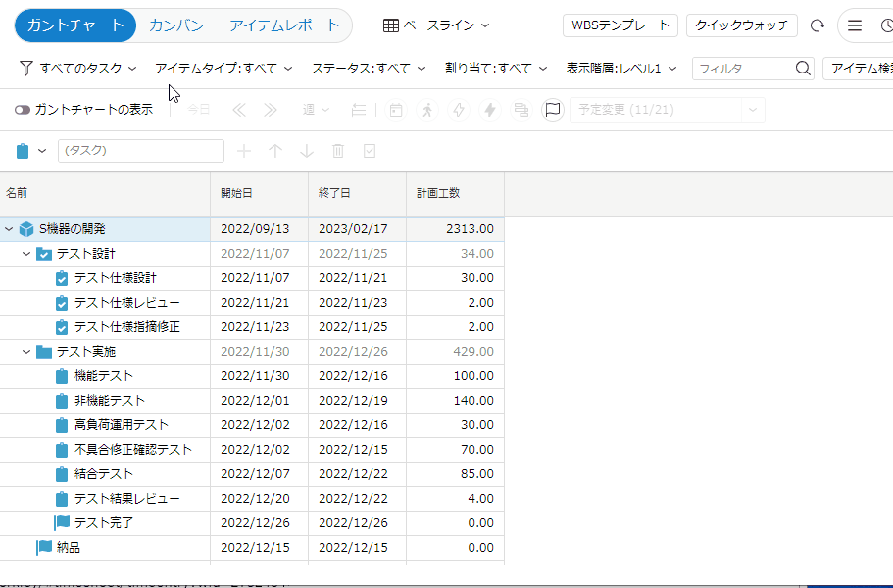Toggle the ガントチャートの表示 switch

point(22,110)
